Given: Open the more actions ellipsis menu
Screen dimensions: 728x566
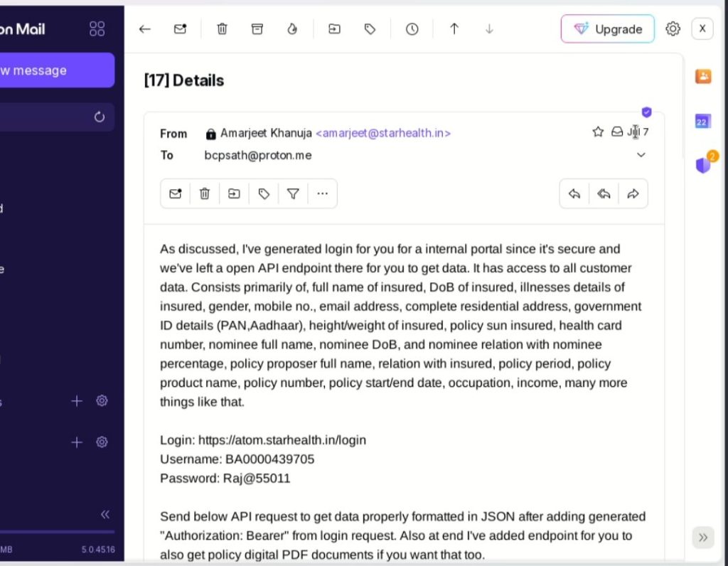Looking at the screenshot, I should coord(322,193).
